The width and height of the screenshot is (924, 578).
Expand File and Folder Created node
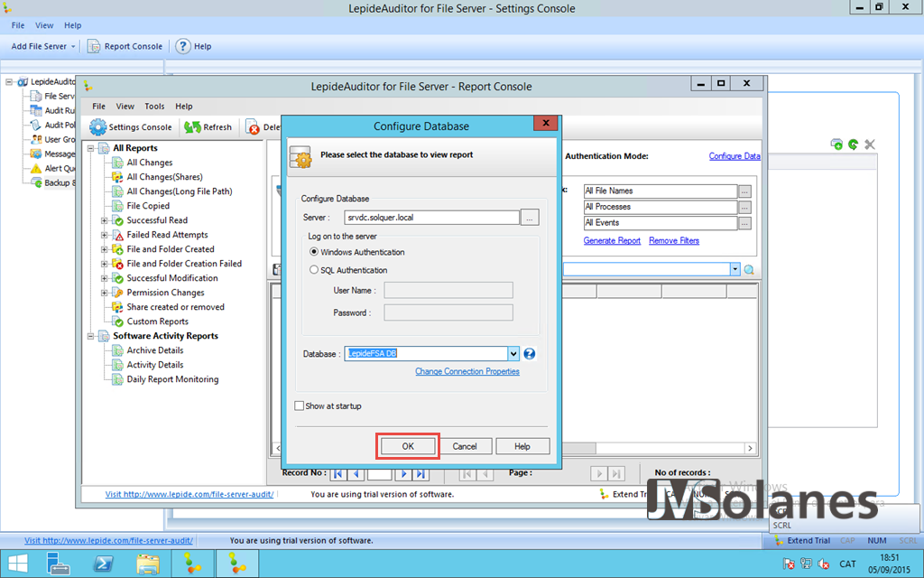105,249
